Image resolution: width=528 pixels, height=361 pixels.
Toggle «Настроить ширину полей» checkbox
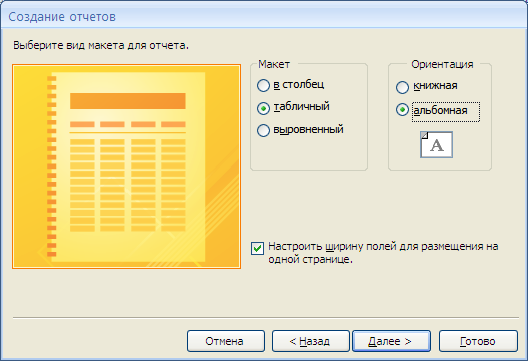coord(258,249)
